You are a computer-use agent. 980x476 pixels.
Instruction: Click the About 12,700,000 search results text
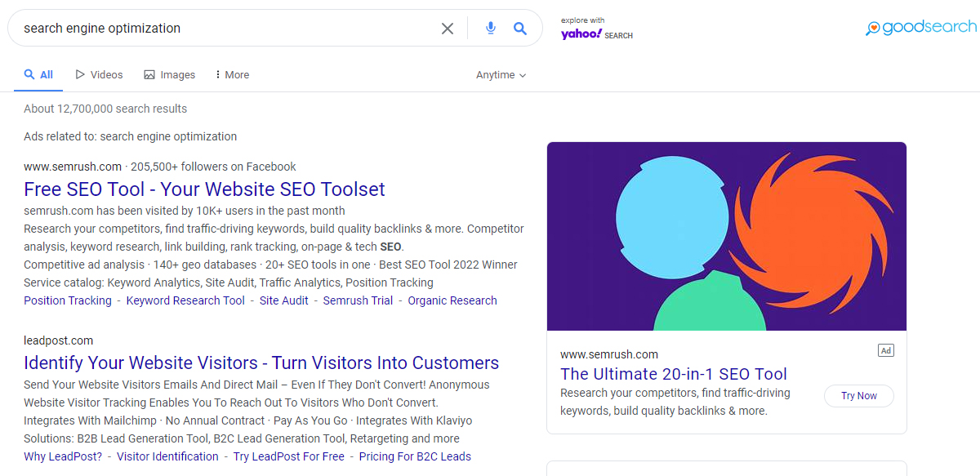(105, 109)
